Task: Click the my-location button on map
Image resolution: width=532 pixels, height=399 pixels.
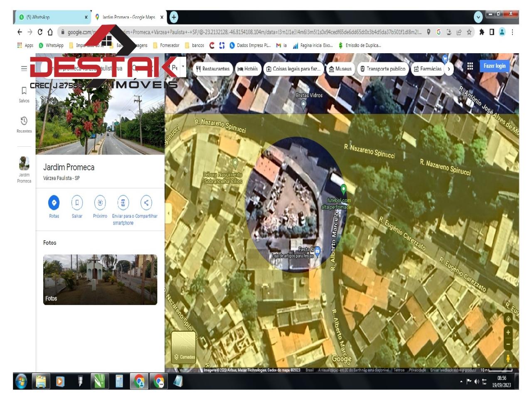Action: click(x=508, y=319)
